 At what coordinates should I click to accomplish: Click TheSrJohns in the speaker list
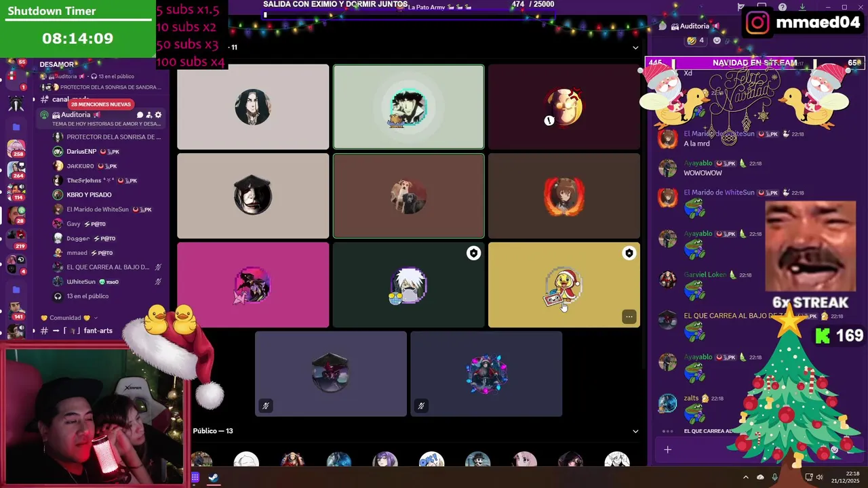pos(83,181)
